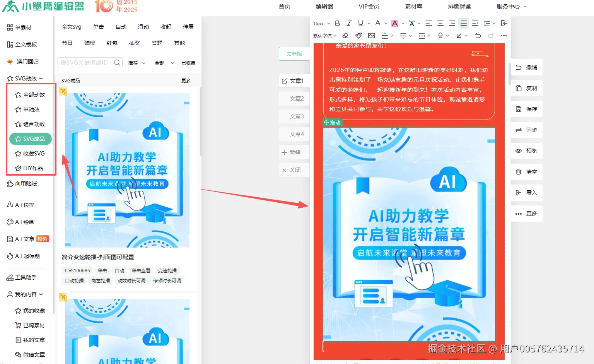Pick the pink highlight color swatch
The height and width of the screenshot is (364, 594).
click(395, 23)
